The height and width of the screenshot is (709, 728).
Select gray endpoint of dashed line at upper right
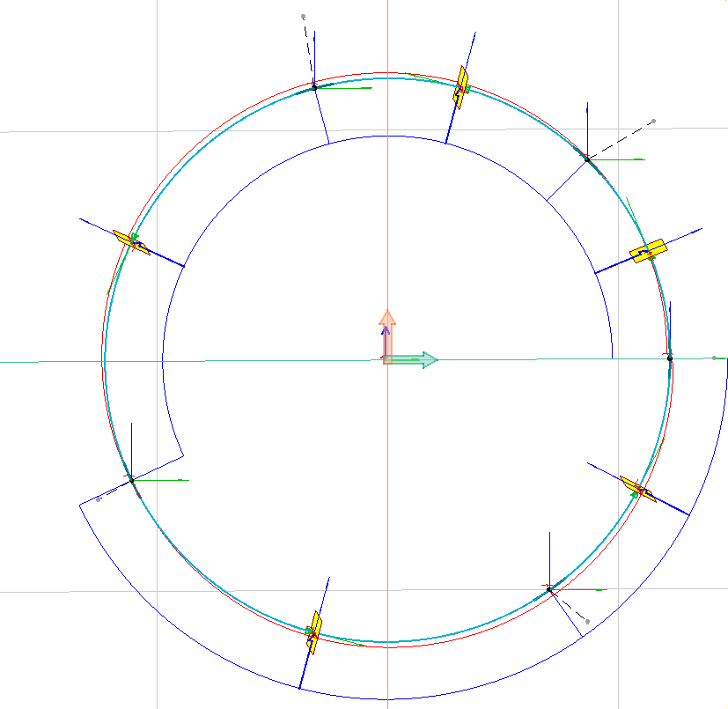(x=654, y=122)
